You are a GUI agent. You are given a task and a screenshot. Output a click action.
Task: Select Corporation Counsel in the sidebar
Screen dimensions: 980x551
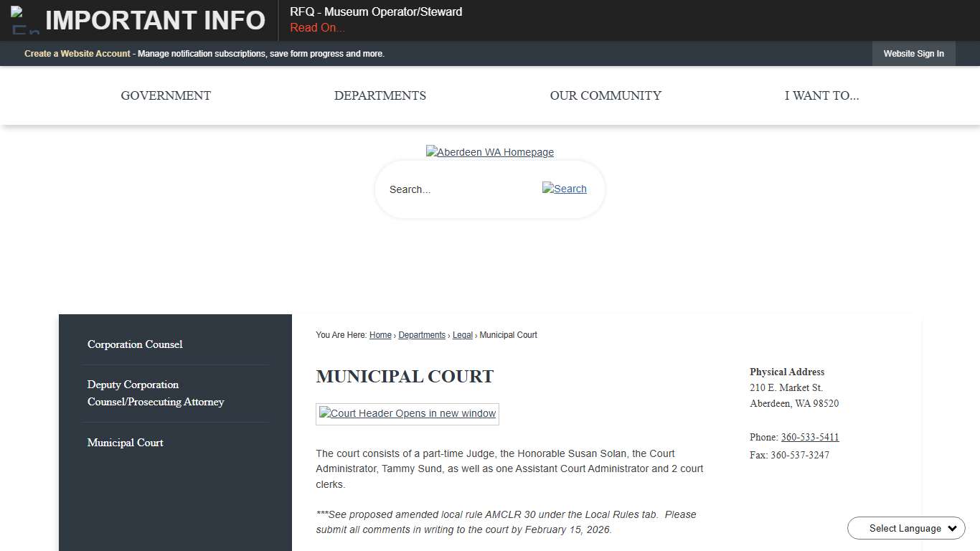click(x=134, y=344)
